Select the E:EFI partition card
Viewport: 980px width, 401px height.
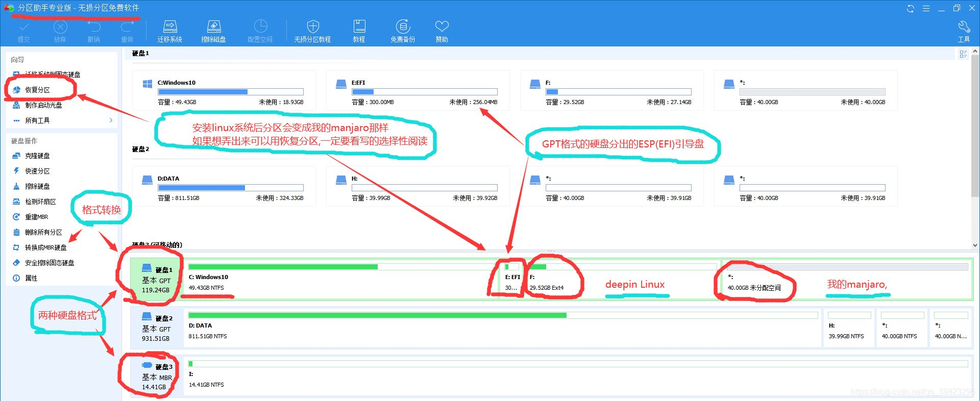click(x=418, y=91)
